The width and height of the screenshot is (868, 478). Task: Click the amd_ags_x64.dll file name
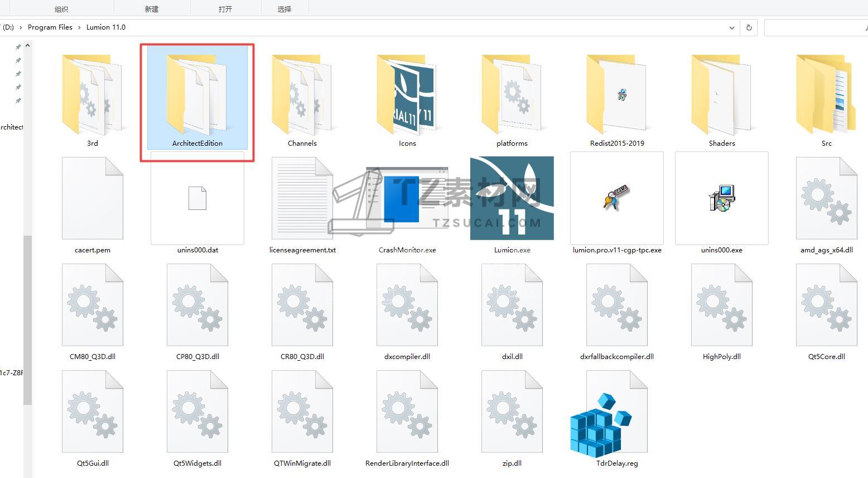827,250
